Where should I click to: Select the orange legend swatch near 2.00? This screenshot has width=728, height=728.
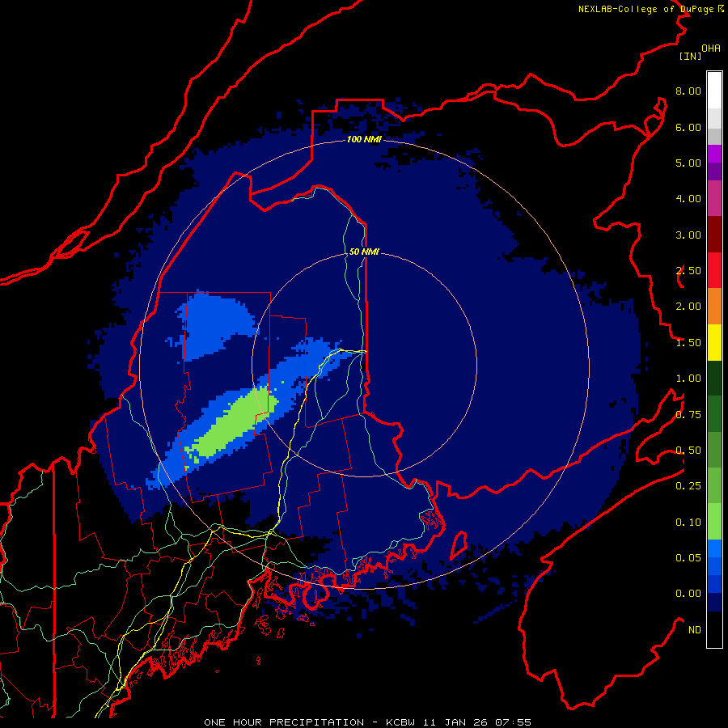tap(714, 307)
